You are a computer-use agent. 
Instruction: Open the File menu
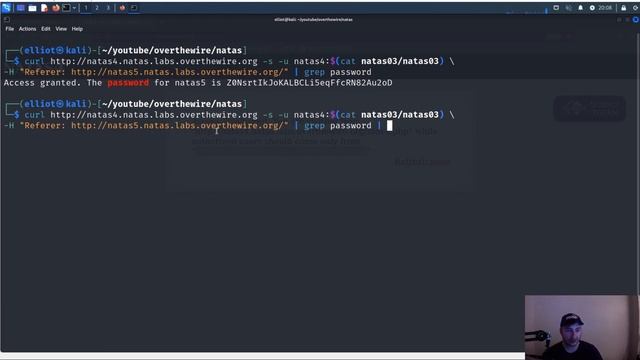(9, 29)
